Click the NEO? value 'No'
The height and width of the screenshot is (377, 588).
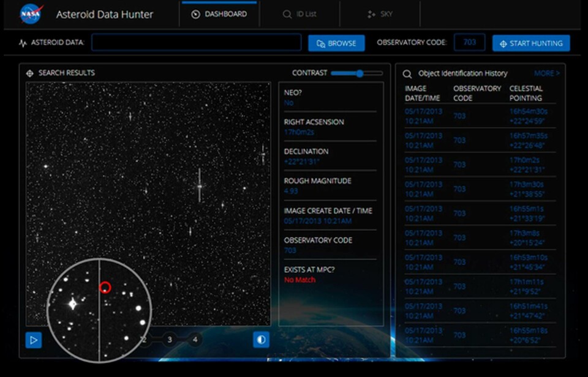point(288,103)
